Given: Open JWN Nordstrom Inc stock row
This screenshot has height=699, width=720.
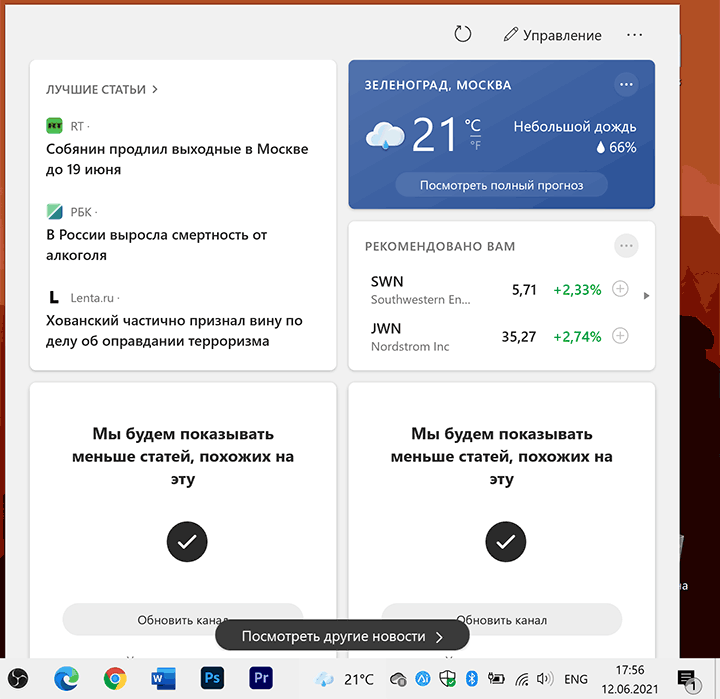Looking at the screenshot, I should click(x=501, y=337).
